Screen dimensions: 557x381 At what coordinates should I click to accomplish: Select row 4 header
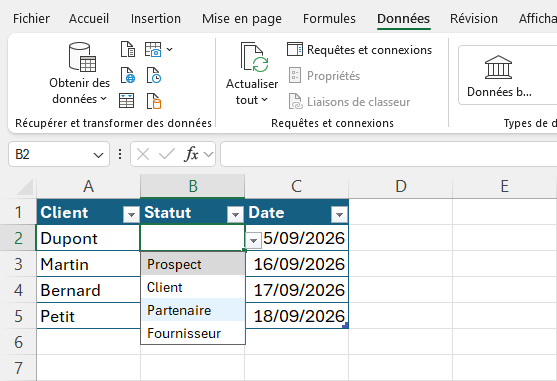pos(18,290)
